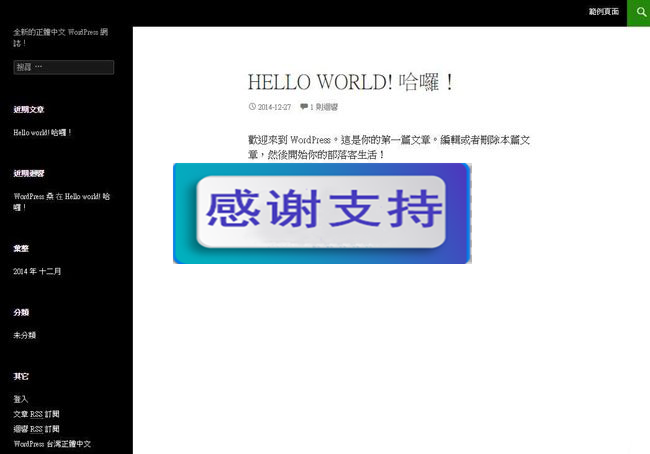650x454 pixels.
Task: Open the 範例頁面 menu item
Action: coord(604,12)
